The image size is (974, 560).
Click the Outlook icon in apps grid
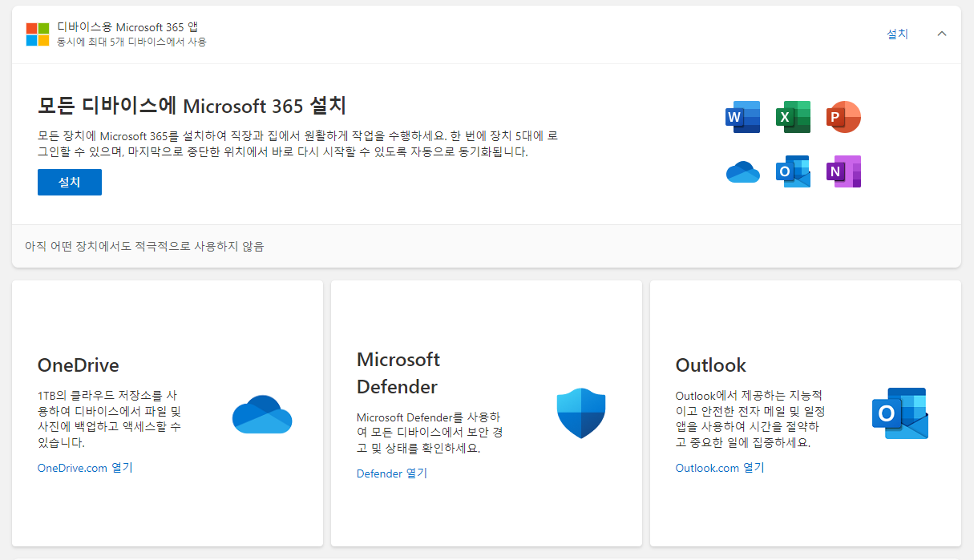pyautogui.click(x=793, y=171)
